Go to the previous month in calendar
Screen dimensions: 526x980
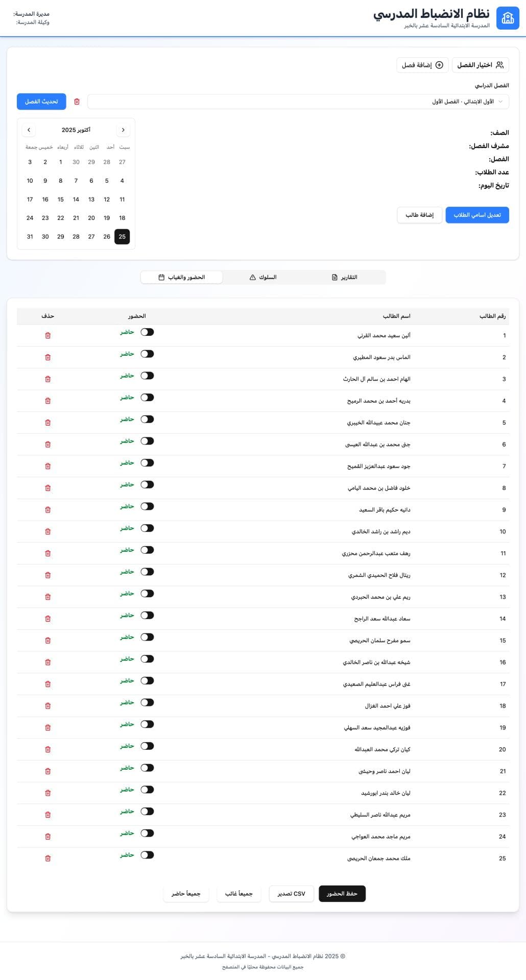123,130
